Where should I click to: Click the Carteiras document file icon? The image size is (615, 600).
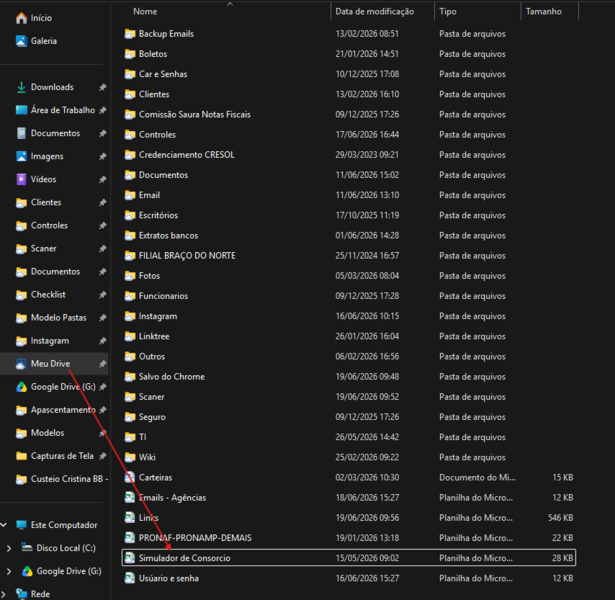click(129, 477)
